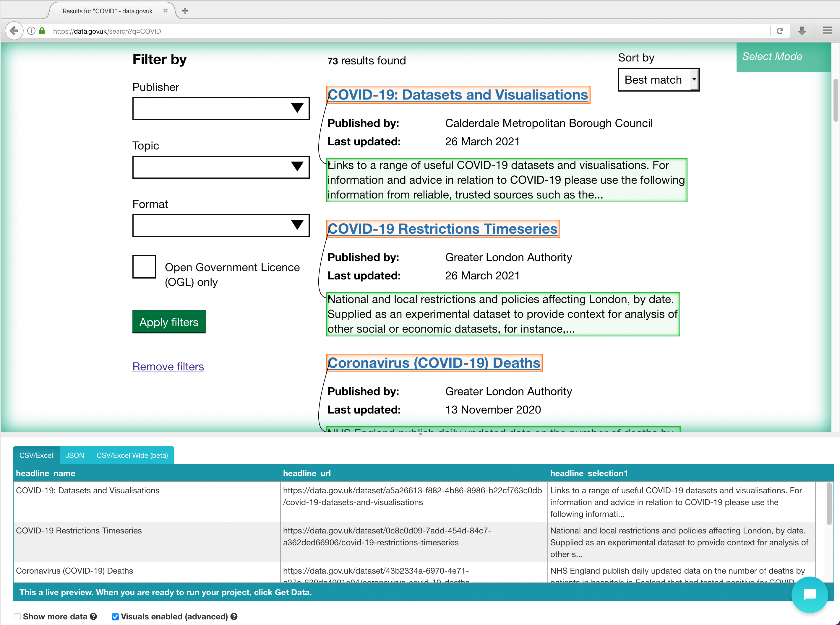Expand the Publisher filter dropdown
Screen dimensions: 840x625
pyautogui.click(x=221, y=109)
